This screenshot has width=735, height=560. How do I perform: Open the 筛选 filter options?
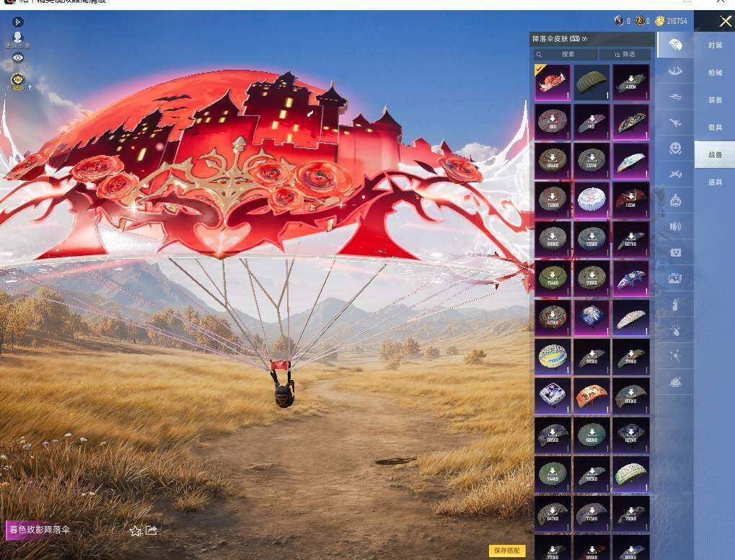click(625, 54)
